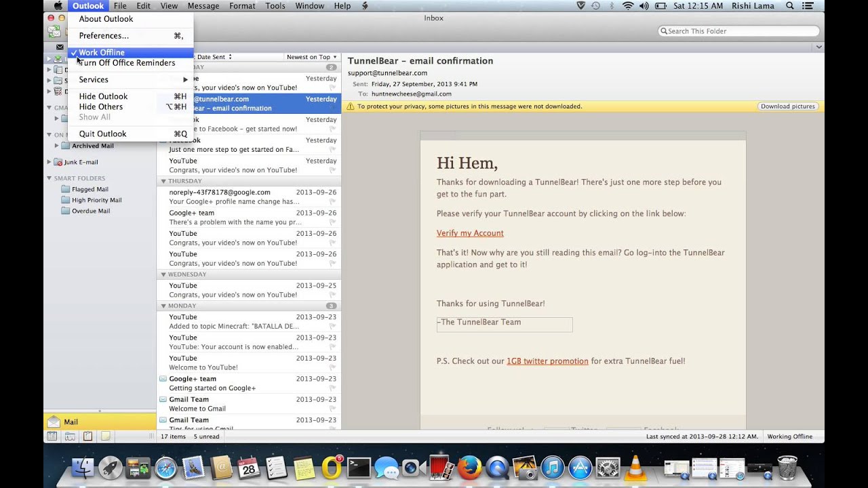
Task: Open the Message menu
Action: point(203,6)
